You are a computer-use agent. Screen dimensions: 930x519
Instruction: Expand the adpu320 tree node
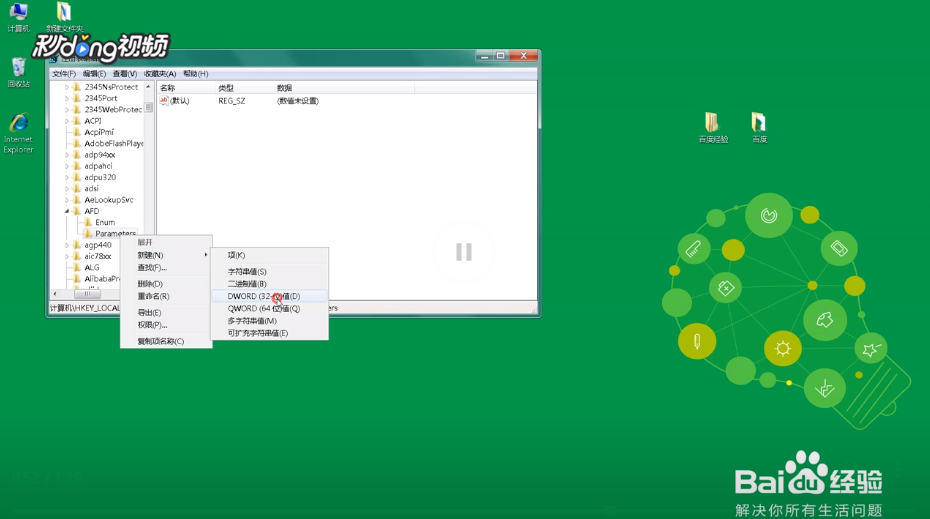point(66,177)
